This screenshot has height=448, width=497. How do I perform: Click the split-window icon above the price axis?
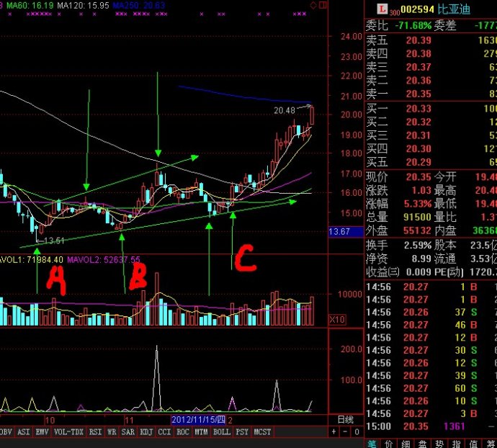coord(323,5)
